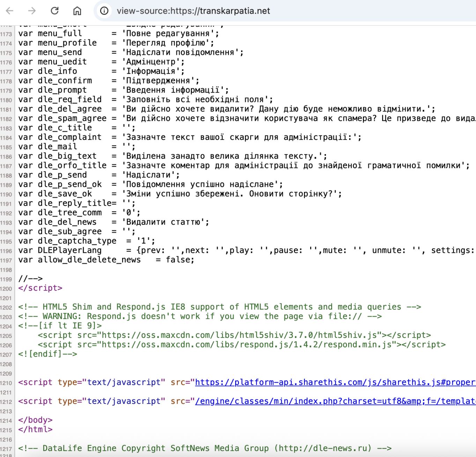Click the 'Введення інформації' string
The image size is (476, 457).
click(x=175, y=90)
